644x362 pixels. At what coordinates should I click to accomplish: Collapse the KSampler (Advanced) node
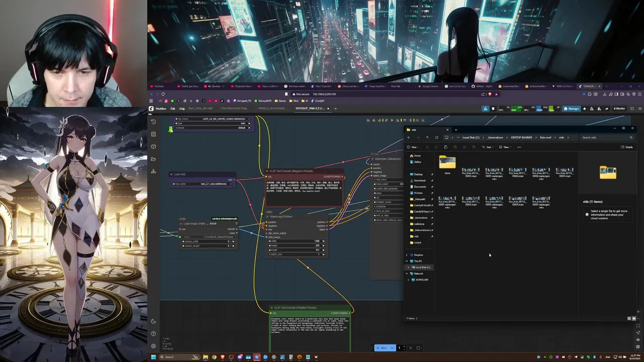(372, 159)
